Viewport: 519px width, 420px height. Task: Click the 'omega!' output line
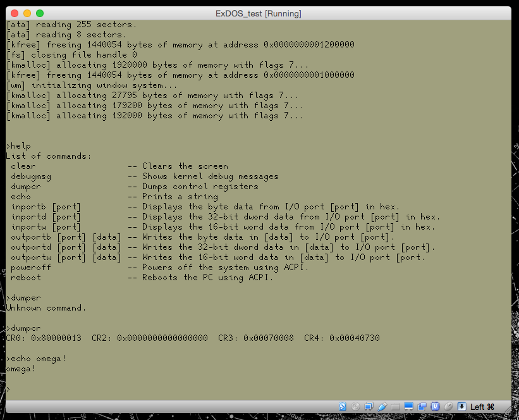[21, 369]
